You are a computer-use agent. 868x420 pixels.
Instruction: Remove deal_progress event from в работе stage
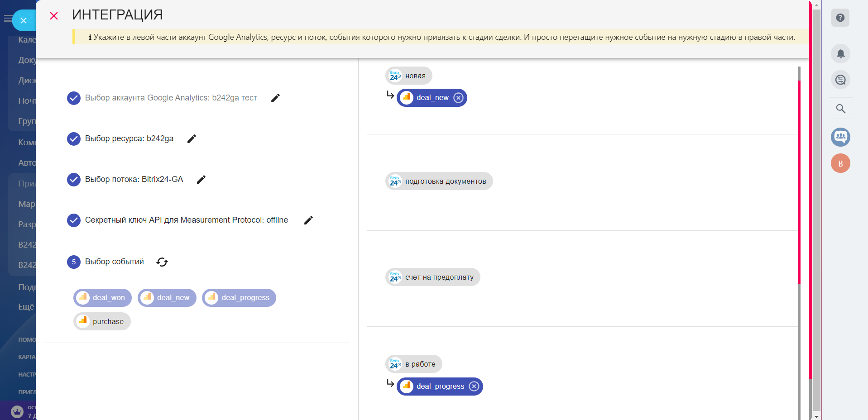[x=474, y=387]
